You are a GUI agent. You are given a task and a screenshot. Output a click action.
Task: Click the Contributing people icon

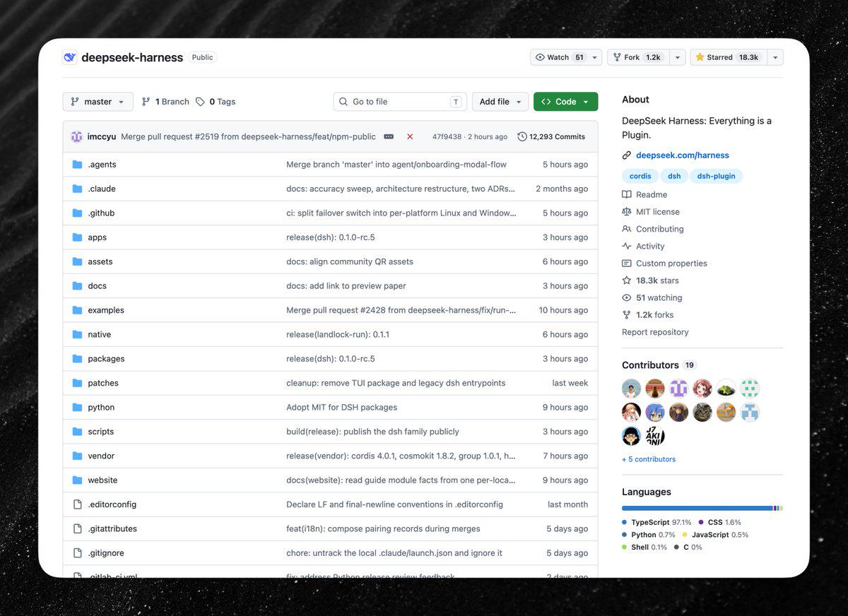(x=626, y=229)
